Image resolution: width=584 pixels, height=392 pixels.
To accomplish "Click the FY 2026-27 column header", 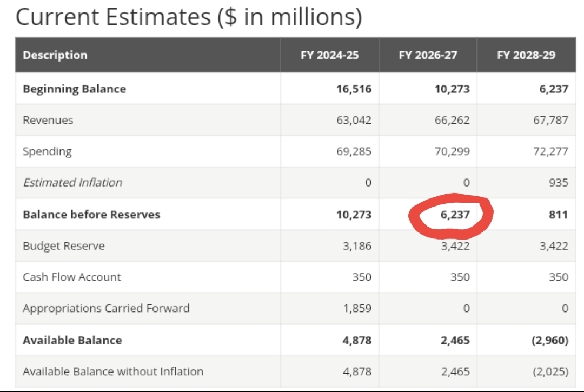I will (428, 55).
